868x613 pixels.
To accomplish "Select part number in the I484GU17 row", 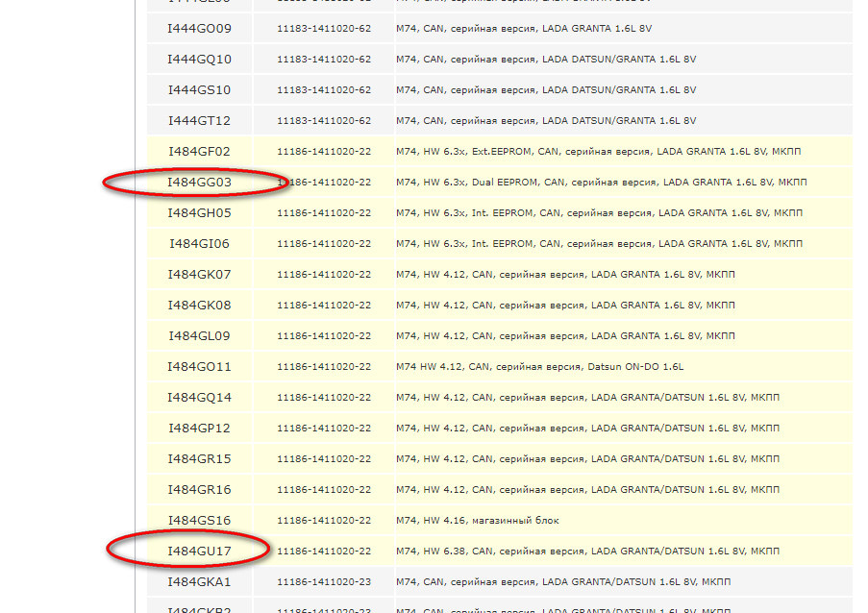I will coord(324,552).
